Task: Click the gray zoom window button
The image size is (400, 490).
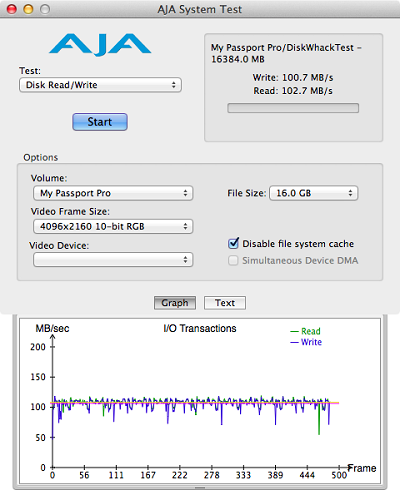Action: (x=45, y=9)
